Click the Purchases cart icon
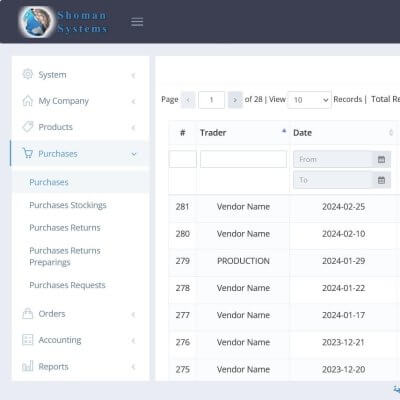 (28, 153)
